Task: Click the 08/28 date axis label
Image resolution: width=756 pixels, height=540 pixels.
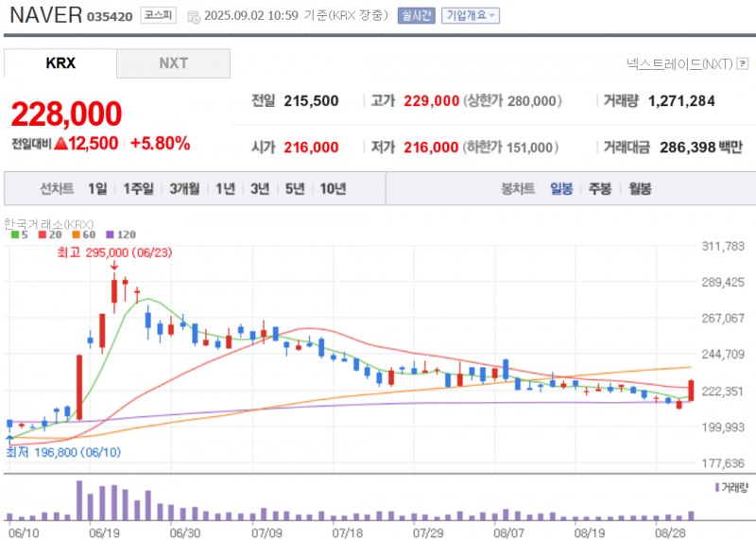Action: click(x=670, y=533)
